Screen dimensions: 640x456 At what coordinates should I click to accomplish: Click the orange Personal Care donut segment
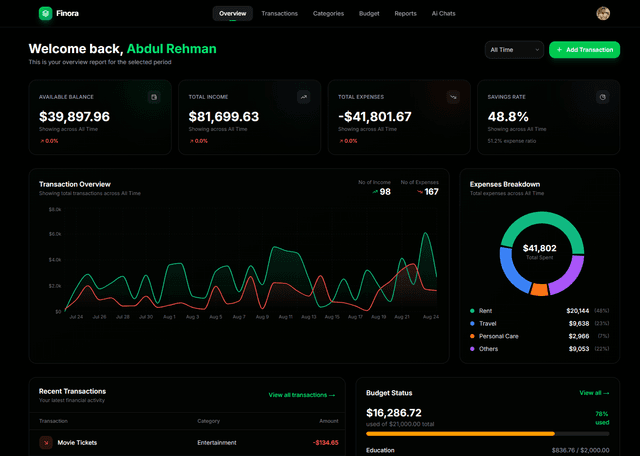pos(539,289)
